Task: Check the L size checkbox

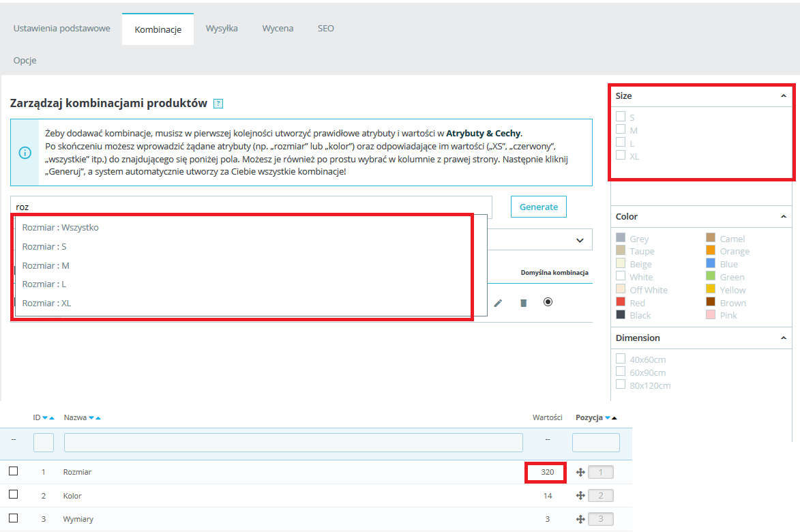Action: tap(621, 143)
